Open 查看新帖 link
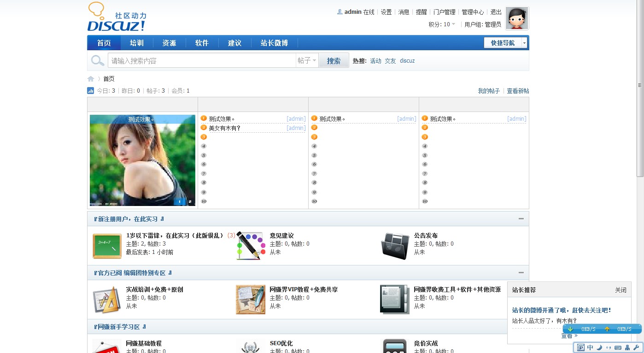644x353 pixels. 518,91
